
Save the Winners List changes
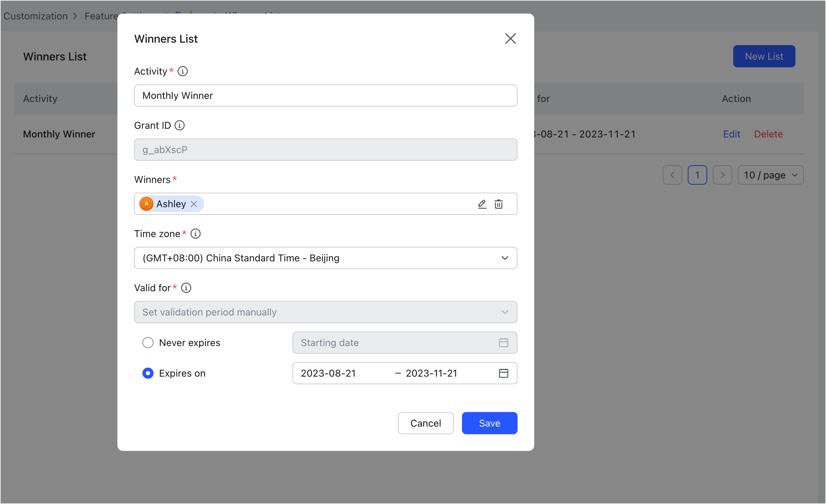489,423
